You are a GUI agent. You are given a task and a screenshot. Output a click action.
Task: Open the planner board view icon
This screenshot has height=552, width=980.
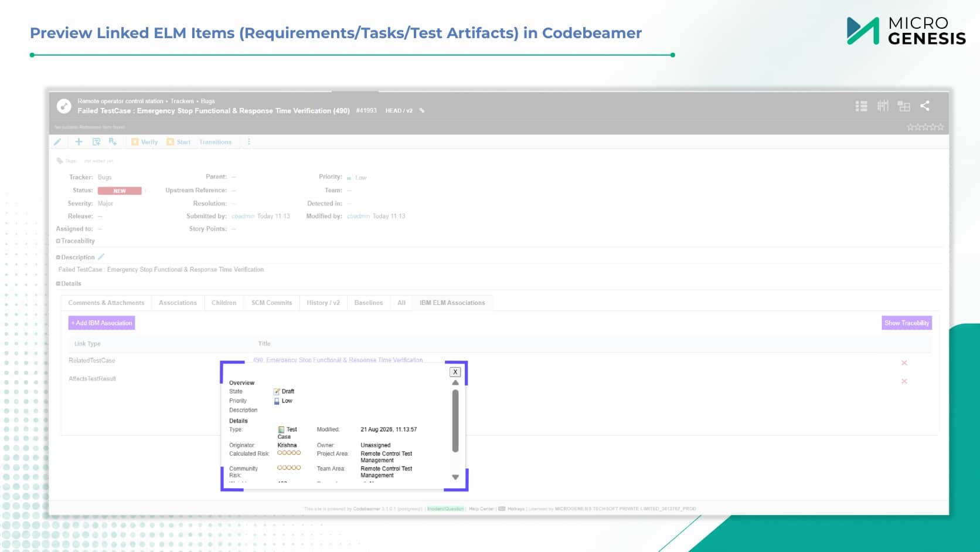coord(883,106)
